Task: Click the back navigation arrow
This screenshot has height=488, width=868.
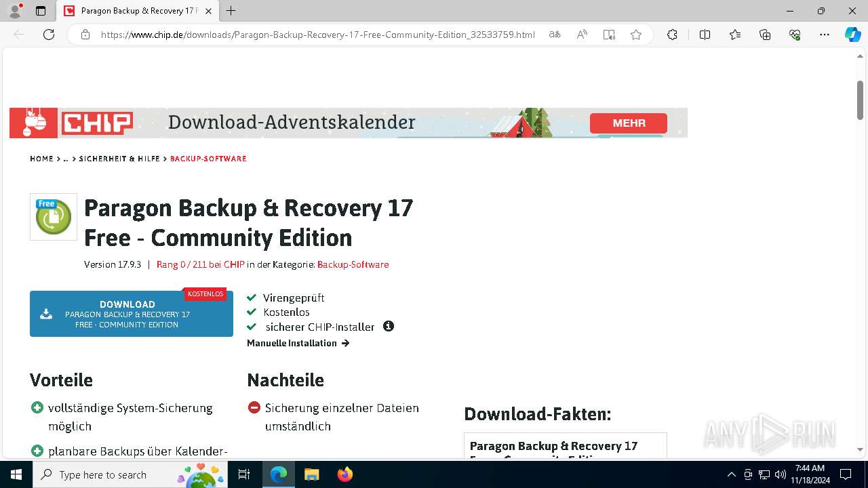Action: [19, 35]
